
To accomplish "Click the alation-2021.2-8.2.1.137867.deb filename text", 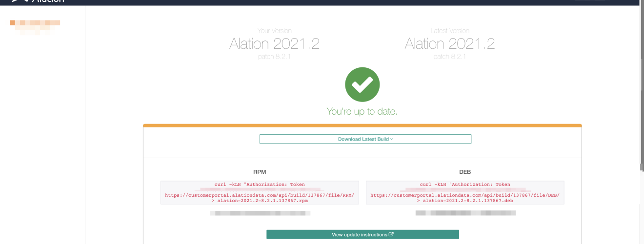I will 468,201.
